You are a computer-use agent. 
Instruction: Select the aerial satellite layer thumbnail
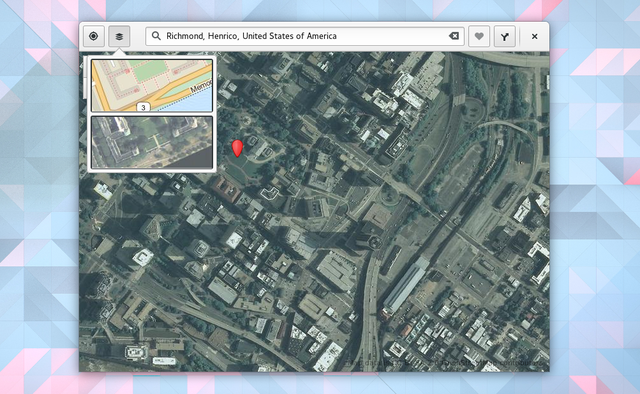click(x=152, y=142)
